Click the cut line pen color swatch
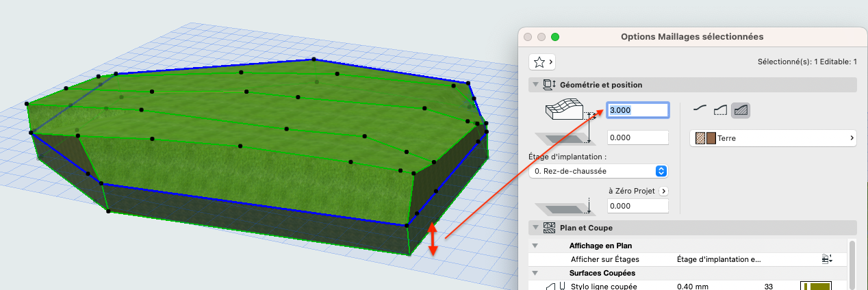 click(816, 286)
